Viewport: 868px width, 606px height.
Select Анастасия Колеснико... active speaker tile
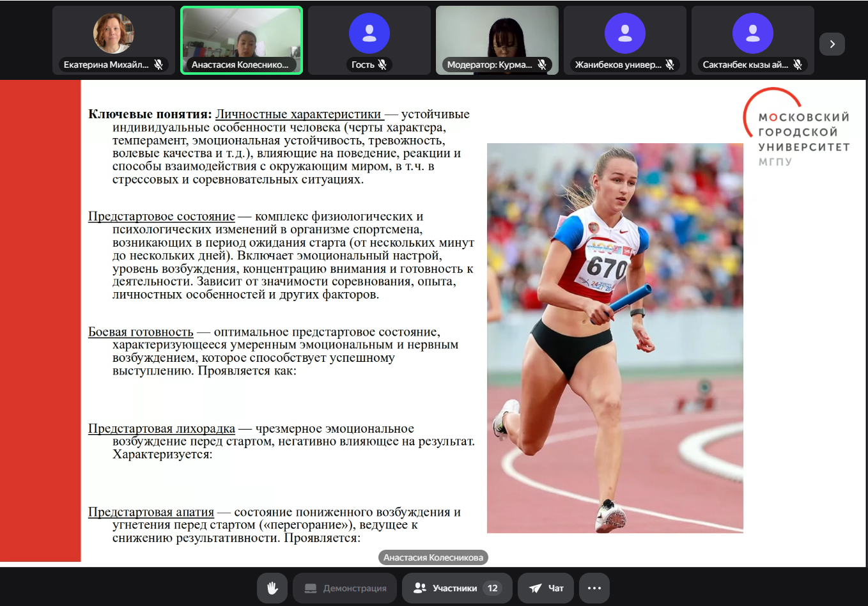[242, 35]
